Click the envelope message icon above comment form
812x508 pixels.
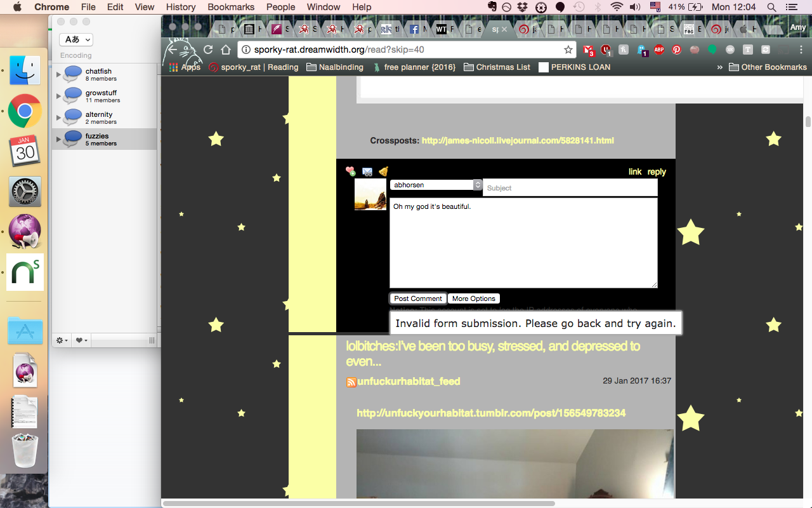click(367, 171)
